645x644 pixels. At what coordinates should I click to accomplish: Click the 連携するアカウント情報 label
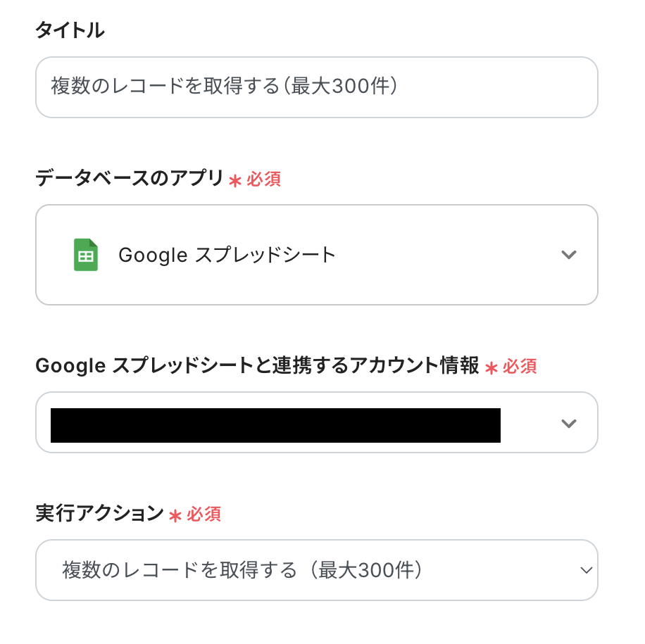click(x=257, y=366)
